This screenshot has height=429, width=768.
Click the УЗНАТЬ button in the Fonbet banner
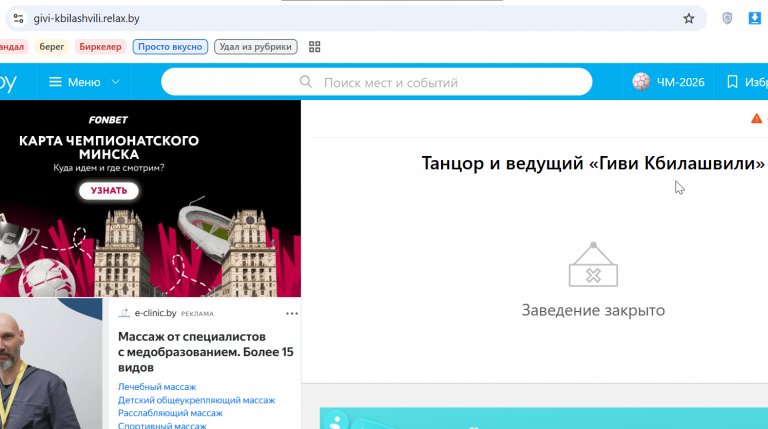[x=109, y=191]
